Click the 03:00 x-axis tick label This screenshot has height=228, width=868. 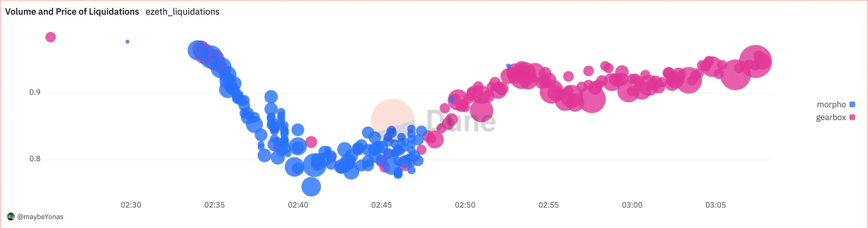coord(632,205)
